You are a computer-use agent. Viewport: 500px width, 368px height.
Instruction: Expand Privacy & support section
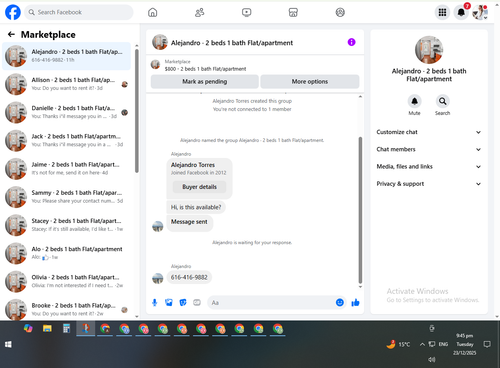click(x=429, y=184)
